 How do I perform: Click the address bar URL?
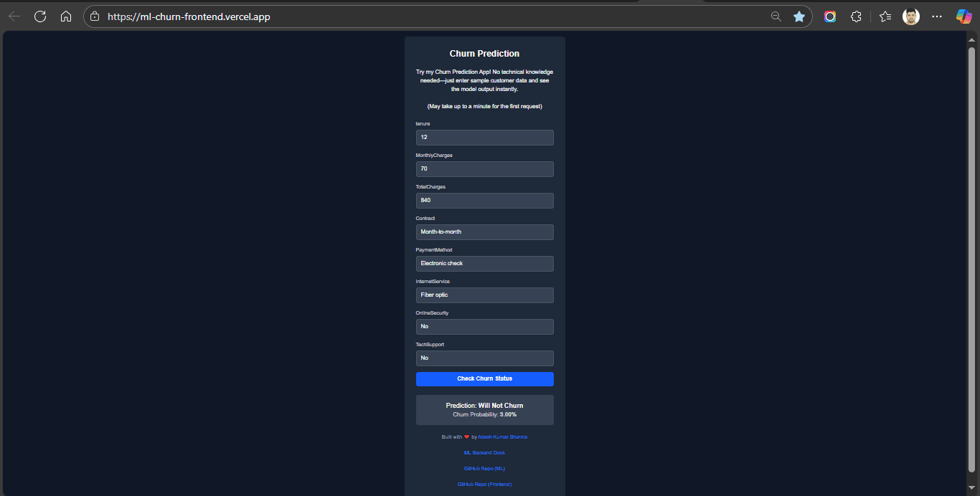(189, 16)
